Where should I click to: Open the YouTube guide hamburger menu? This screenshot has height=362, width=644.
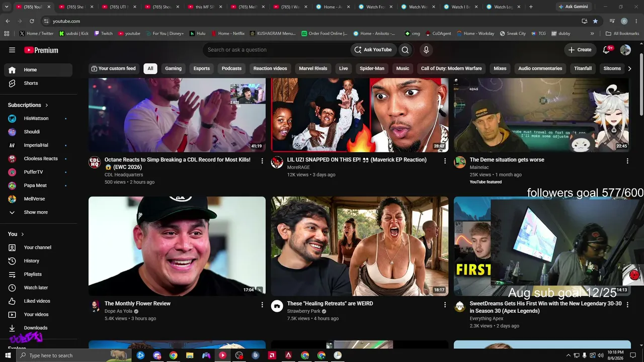[12, 50]
